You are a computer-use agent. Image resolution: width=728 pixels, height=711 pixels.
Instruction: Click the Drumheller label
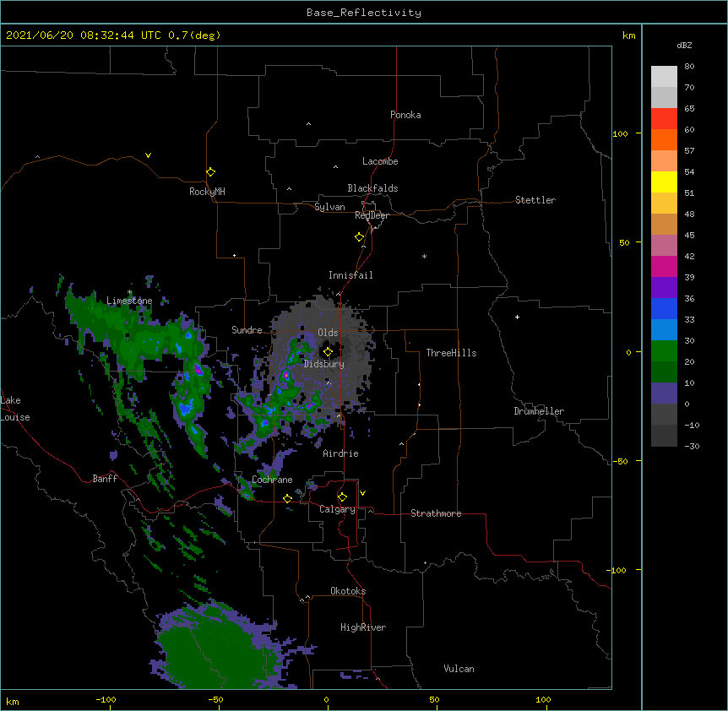539,411
